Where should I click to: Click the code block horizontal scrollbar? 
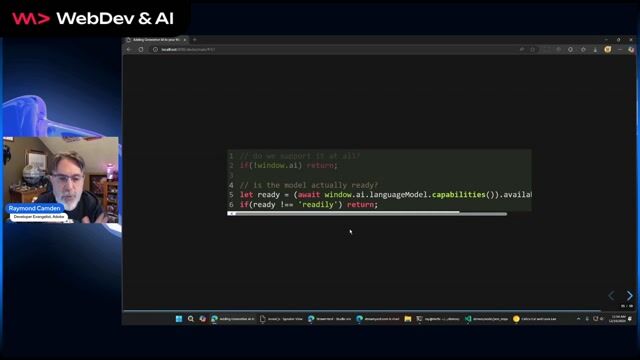[367, 213]
